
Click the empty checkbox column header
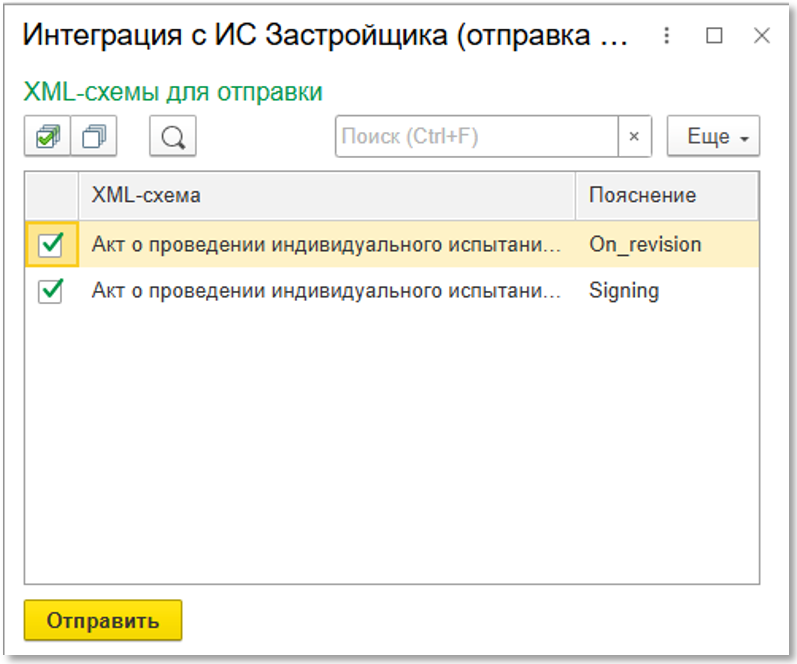[x=51, y=195]
